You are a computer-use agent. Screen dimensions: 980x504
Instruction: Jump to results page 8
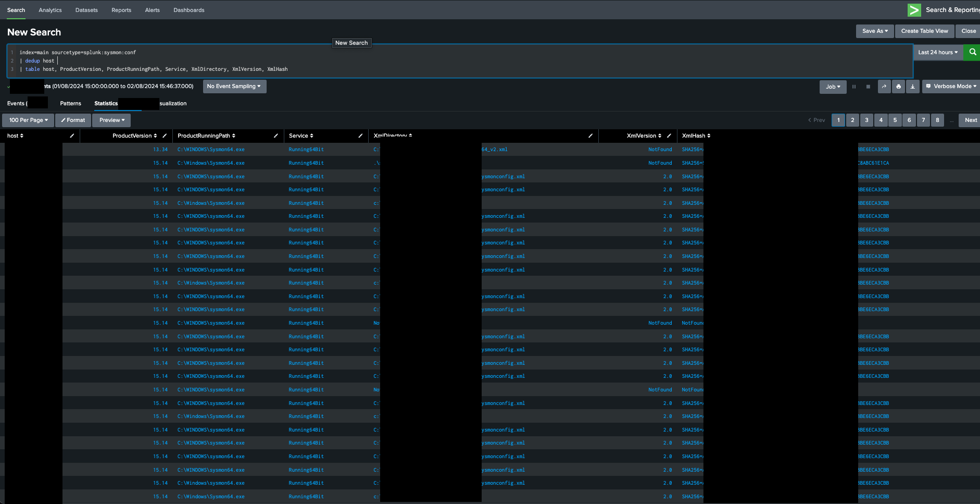click(x=937, y=120)
